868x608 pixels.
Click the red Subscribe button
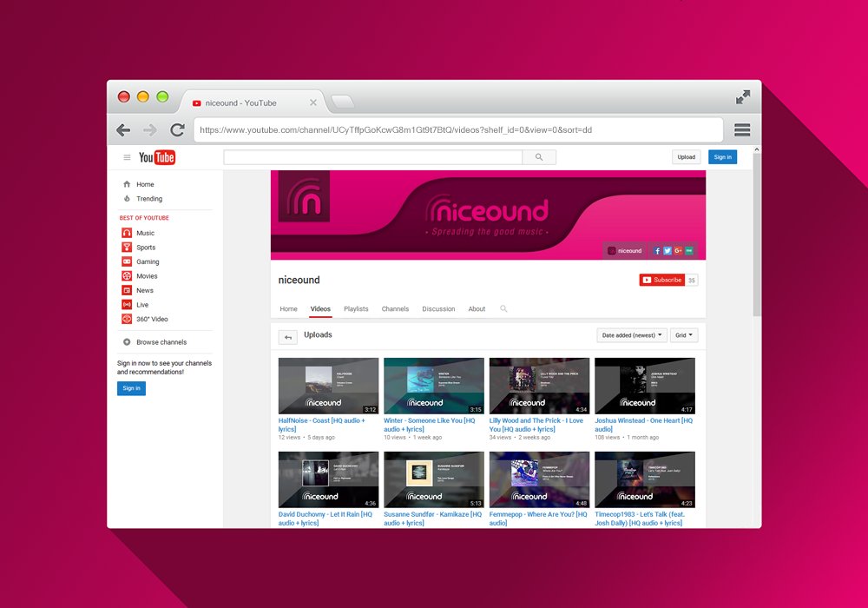[661, 280]
